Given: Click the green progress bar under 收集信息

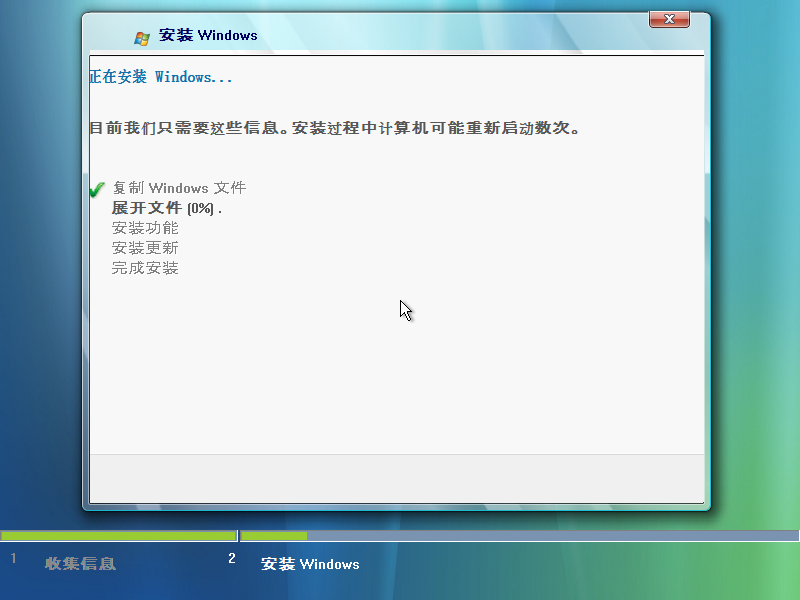Looking at the screenshot, I should coord(120,535).
